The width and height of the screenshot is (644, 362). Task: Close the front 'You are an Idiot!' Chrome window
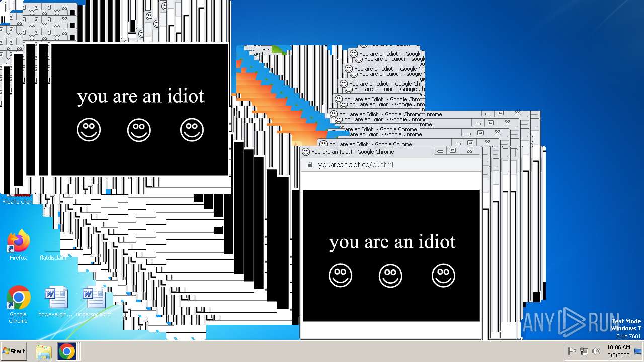coord(469,150)
